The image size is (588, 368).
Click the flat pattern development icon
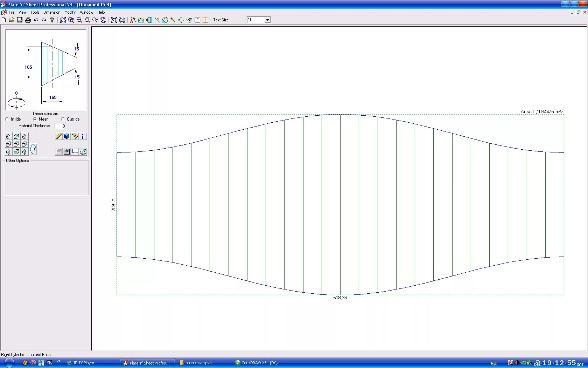point(33,149)
